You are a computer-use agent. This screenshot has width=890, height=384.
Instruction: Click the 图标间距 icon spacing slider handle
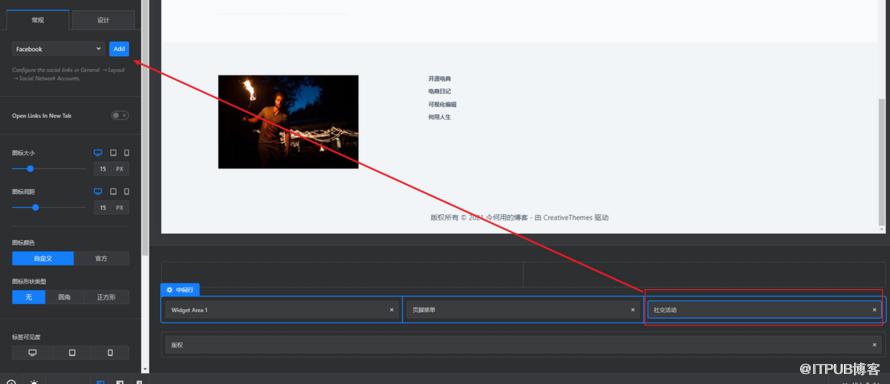pos(35,208)
